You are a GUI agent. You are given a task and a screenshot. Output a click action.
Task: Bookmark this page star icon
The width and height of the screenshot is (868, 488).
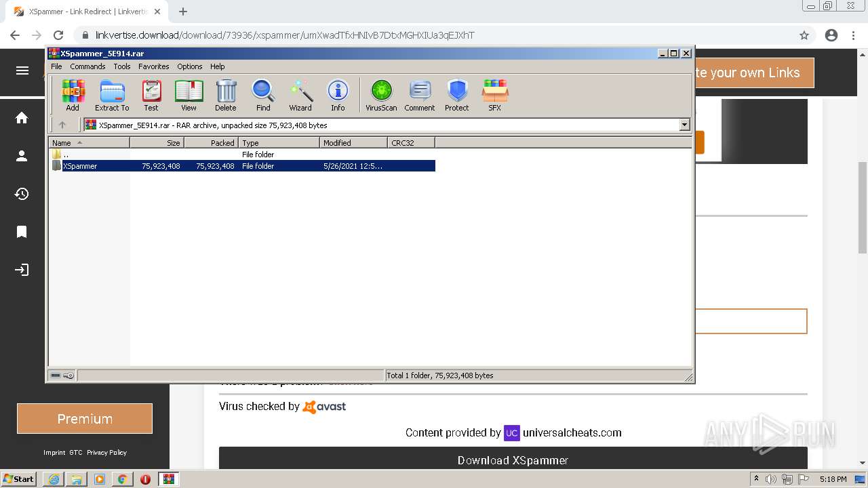804,35
